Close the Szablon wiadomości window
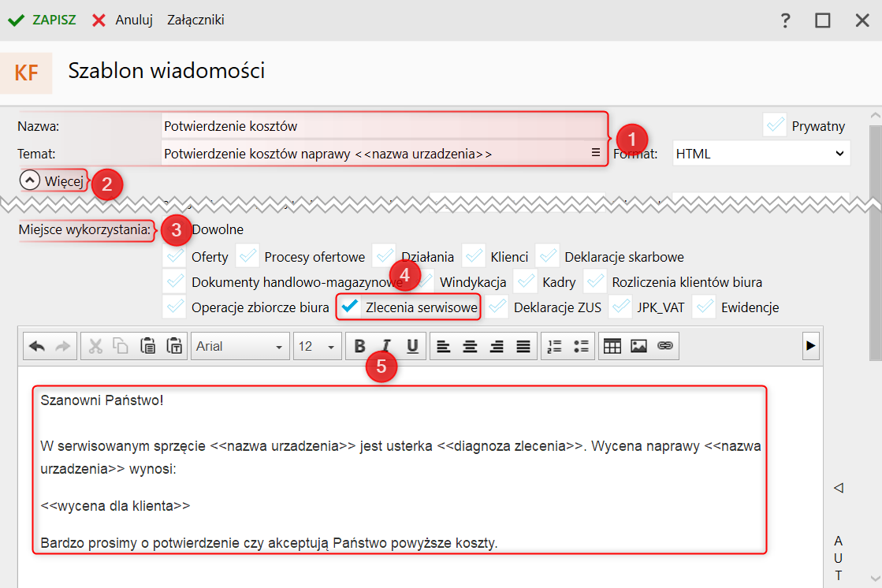Viewport: 882px width, 588px height. (x=862, y=20)
